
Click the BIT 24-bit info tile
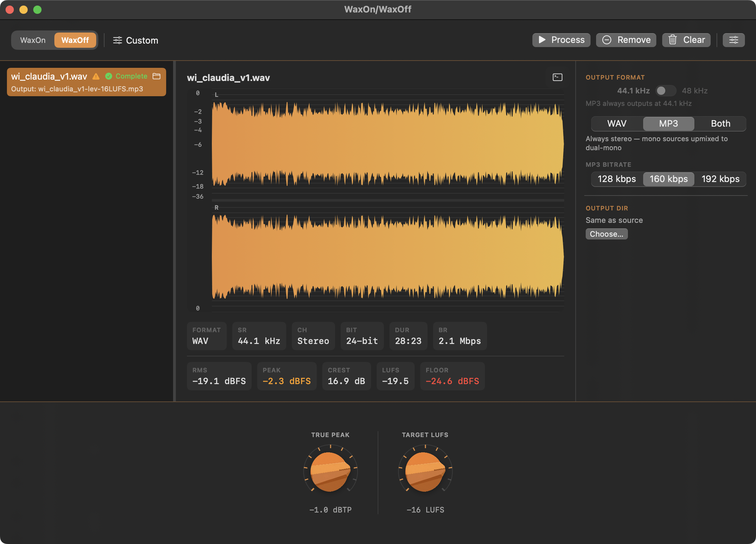[362, 336]
